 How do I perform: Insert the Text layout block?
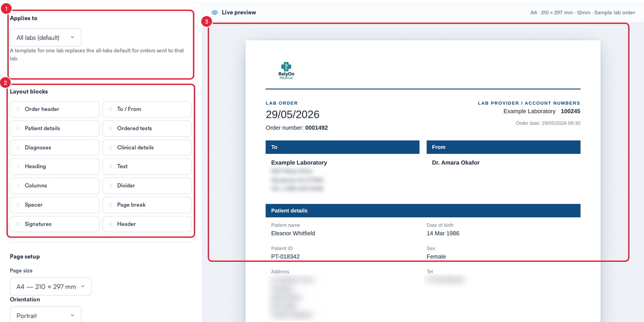click(147, 166)
